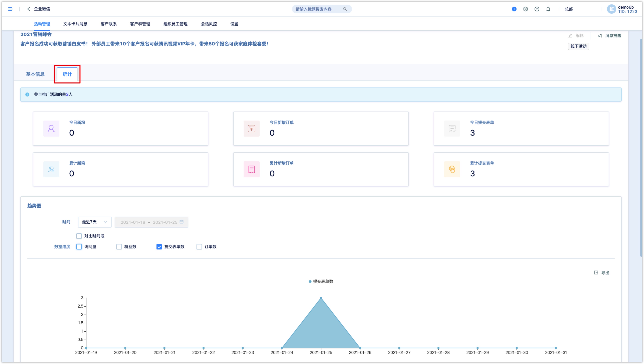Click the demo6b username text
This screenshot has width=644, height=364.
[626, 7]
